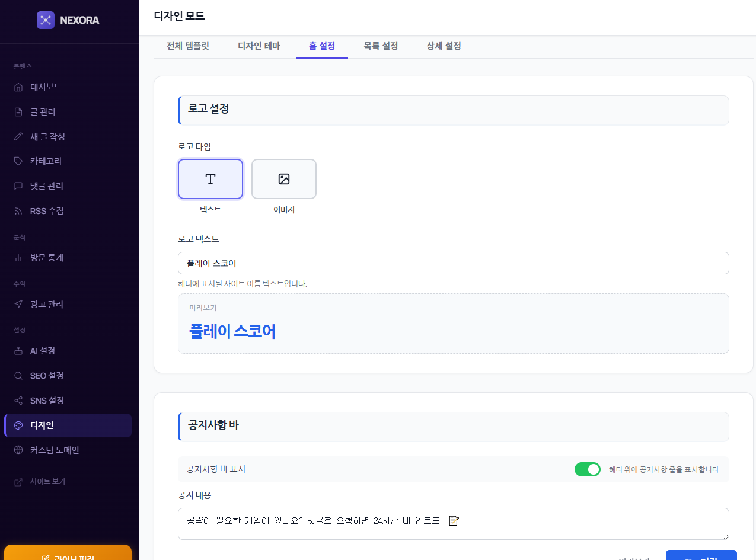Open 댓글 관리 speech bubble icon
The image size is (756, 560).
18,186
